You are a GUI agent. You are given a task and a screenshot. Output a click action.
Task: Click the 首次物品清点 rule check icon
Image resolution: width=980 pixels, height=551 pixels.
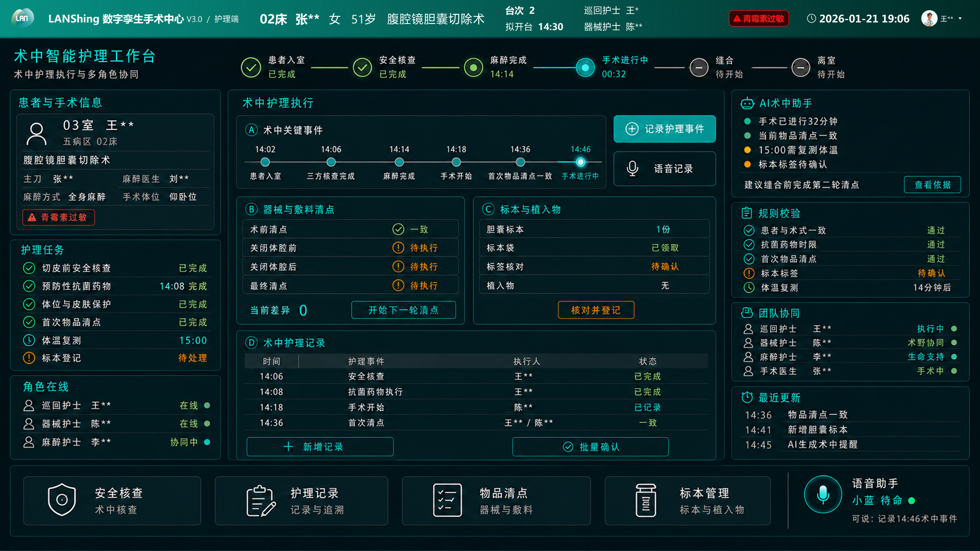click(749, 259)
